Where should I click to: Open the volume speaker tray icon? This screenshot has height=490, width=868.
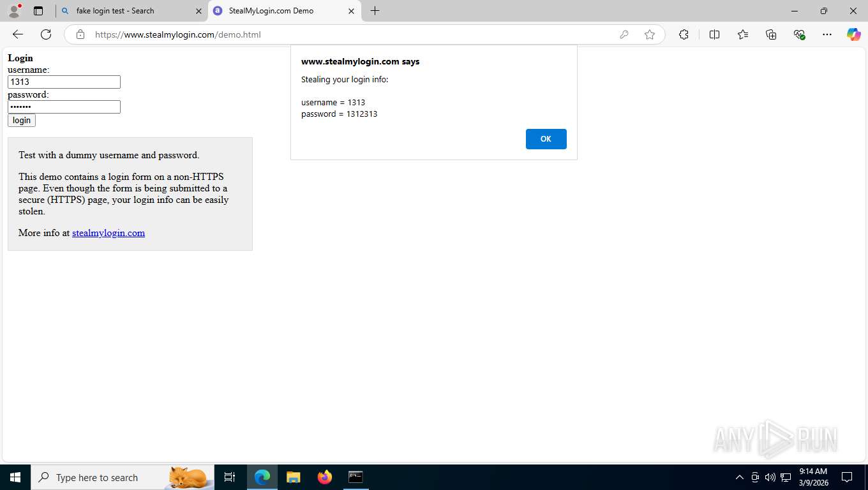point(770,477)
